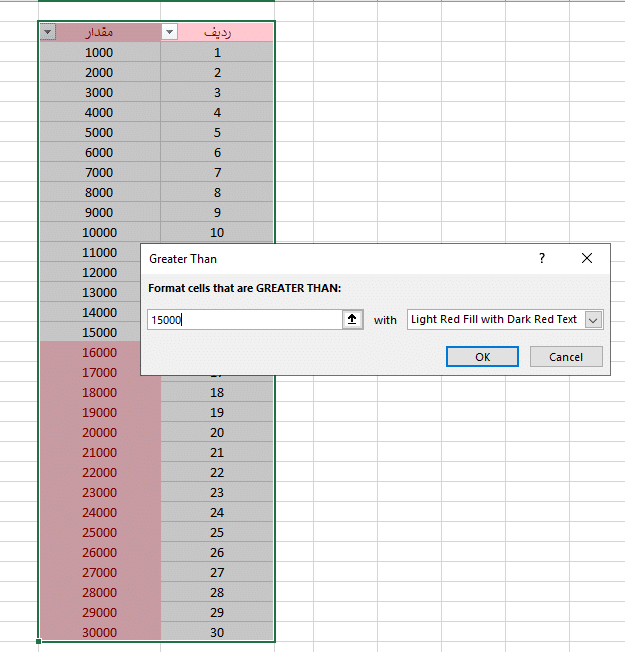The height and width of the screenshot is (652, 625).
Task: Select the highlighted cell with 30000
Action: [99, 632]
